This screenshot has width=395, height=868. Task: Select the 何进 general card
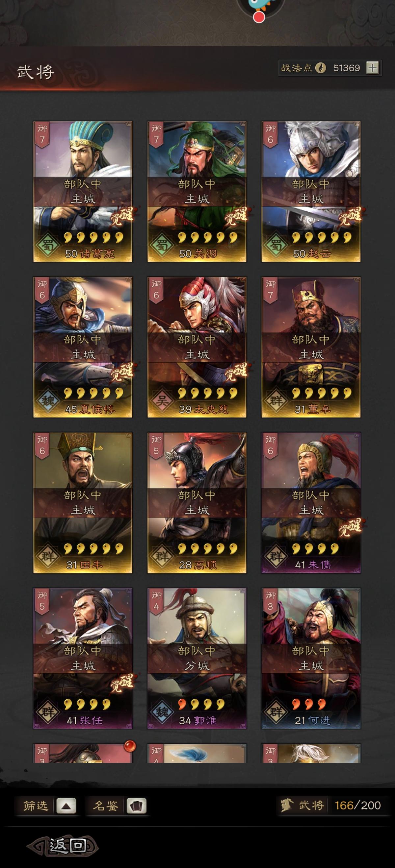(311, 659)
